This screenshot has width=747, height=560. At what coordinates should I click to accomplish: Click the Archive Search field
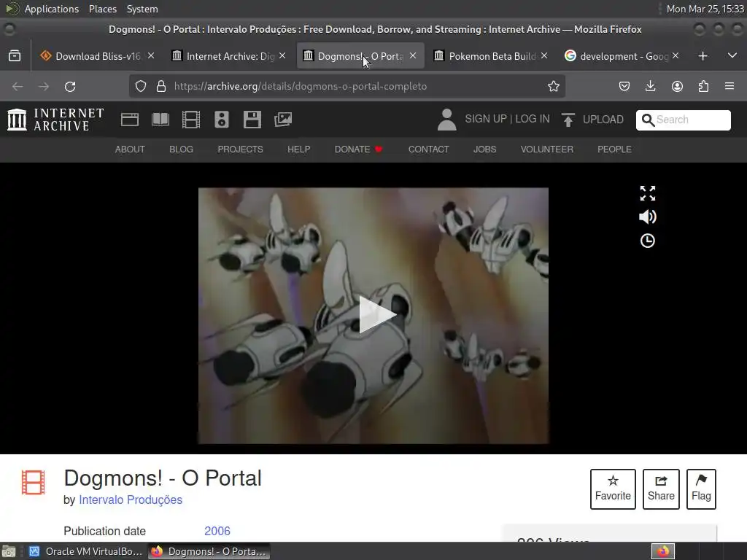(683, 120)
